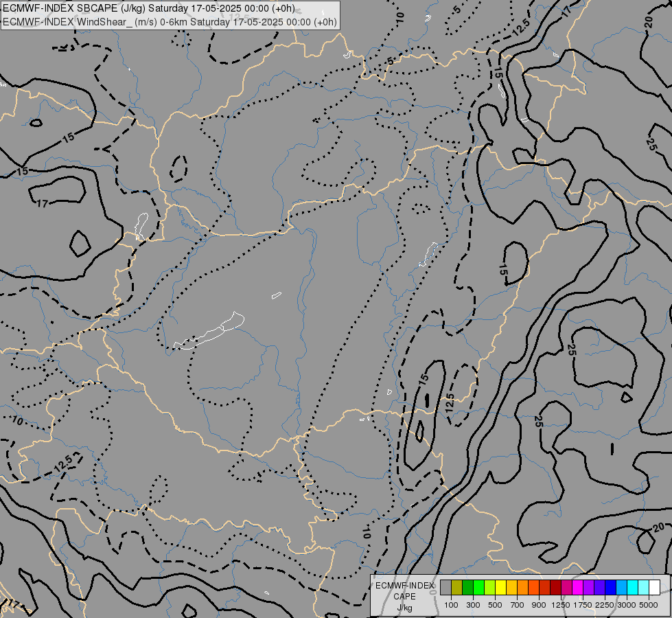This screenshot has width=672, height=618.
Task: Select the pure blue legend swatch
Action: point(610,588)
